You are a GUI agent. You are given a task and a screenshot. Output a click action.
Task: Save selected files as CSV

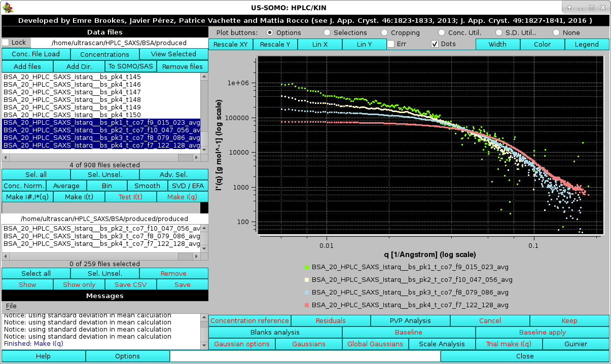[130, 284]
